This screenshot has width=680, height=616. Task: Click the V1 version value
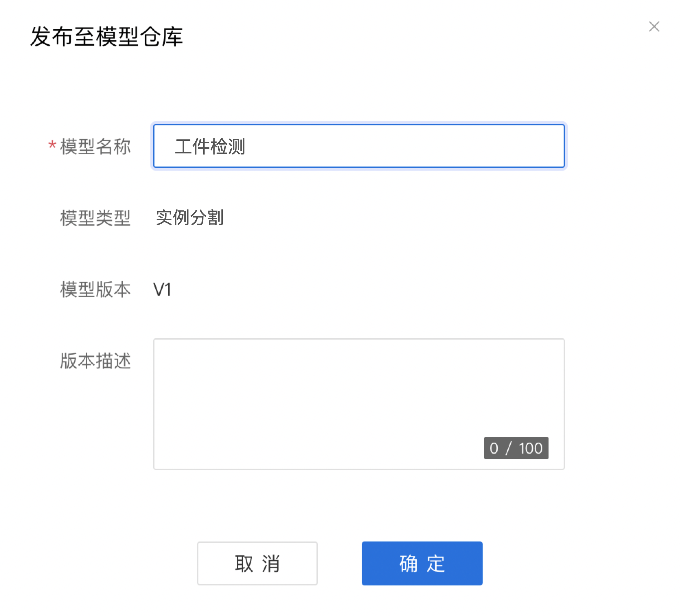pos(162,289)
